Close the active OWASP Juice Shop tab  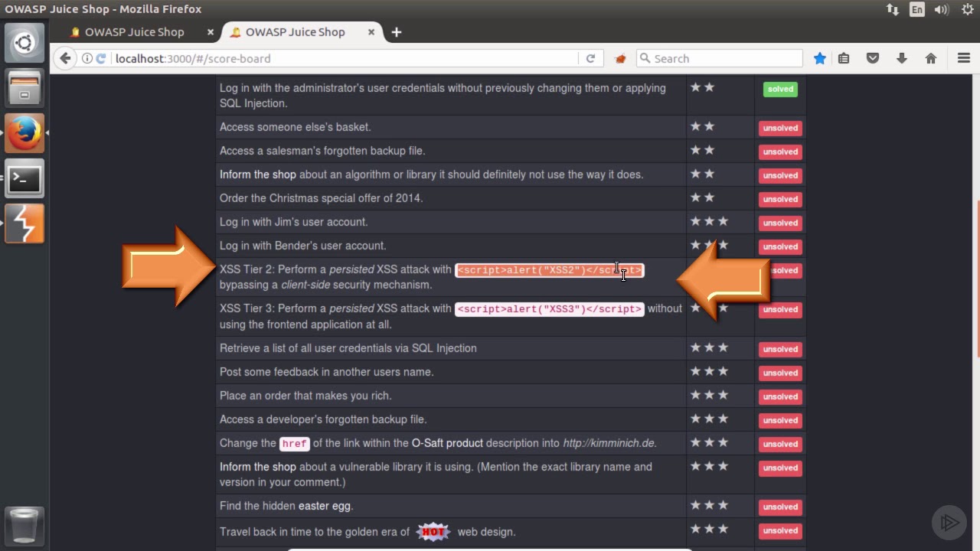pyautogui.click(x=371, y=32)
